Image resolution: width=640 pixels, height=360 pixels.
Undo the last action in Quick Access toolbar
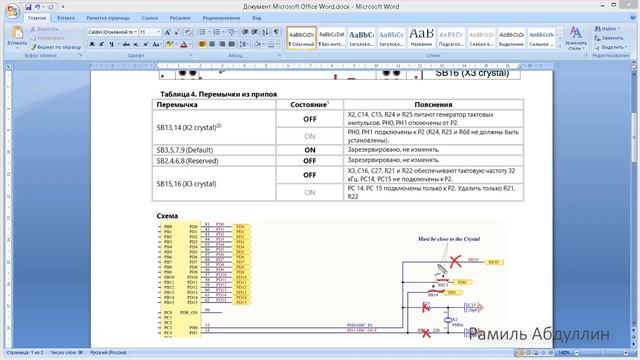click(38, 7)
